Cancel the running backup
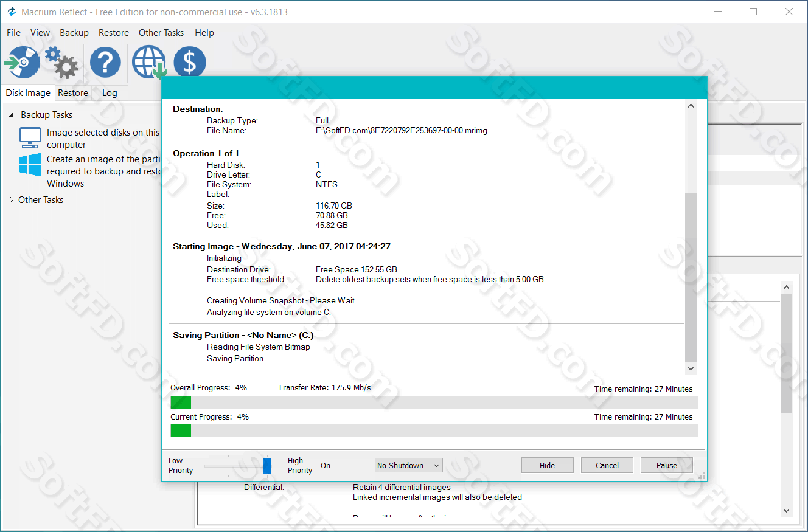 (607, 465)
